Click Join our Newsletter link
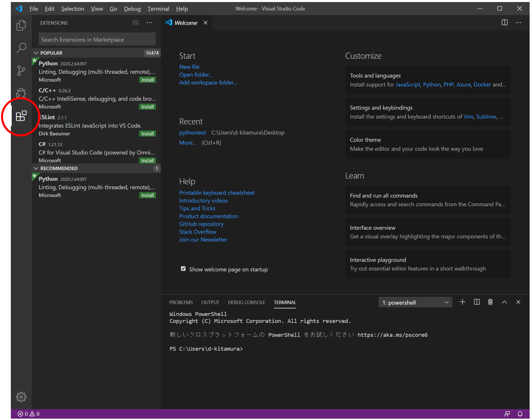This screenshot has width=531, height=420. 203,239
